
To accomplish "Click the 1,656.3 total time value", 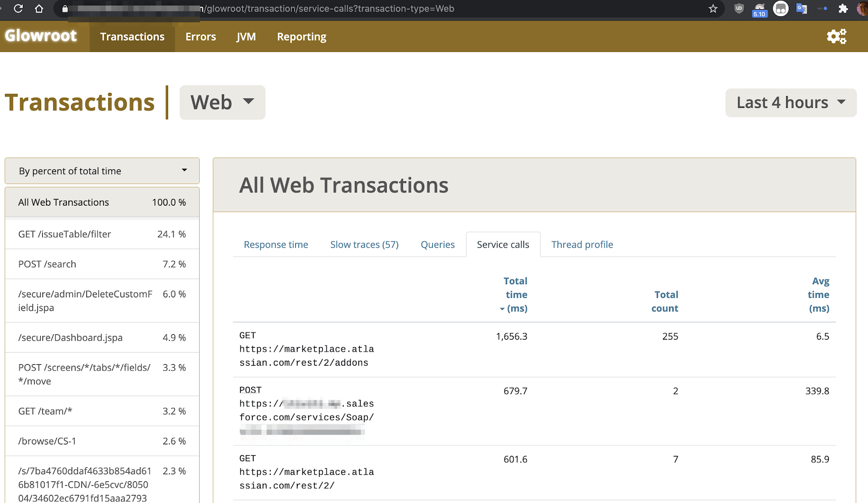I will click(x=512, y=336).
